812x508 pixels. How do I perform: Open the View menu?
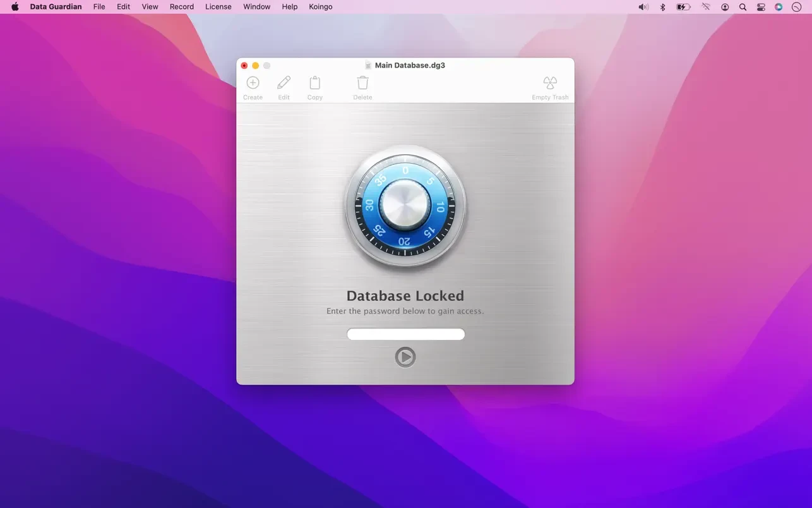[150, 7]
